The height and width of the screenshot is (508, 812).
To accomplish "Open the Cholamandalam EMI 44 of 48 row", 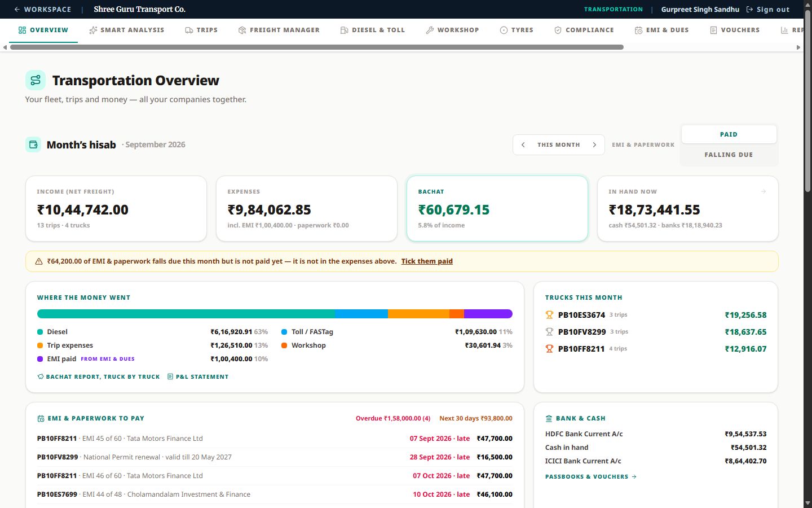I will (275, 494).
